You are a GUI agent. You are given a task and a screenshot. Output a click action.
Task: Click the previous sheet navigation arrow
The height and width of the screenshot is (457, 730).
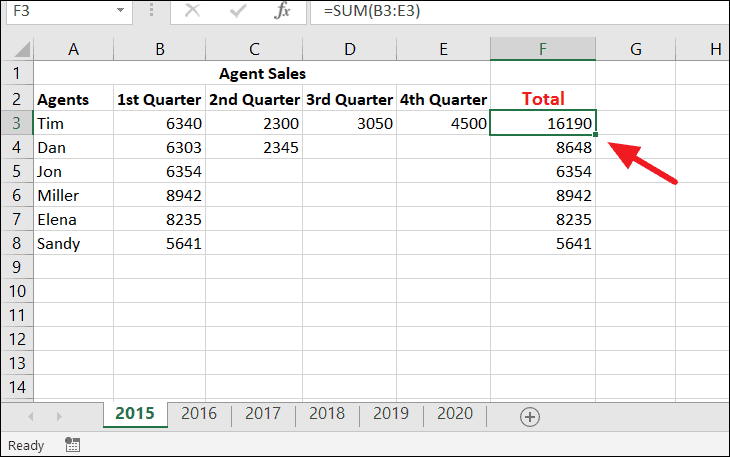[x=30, y=416]
